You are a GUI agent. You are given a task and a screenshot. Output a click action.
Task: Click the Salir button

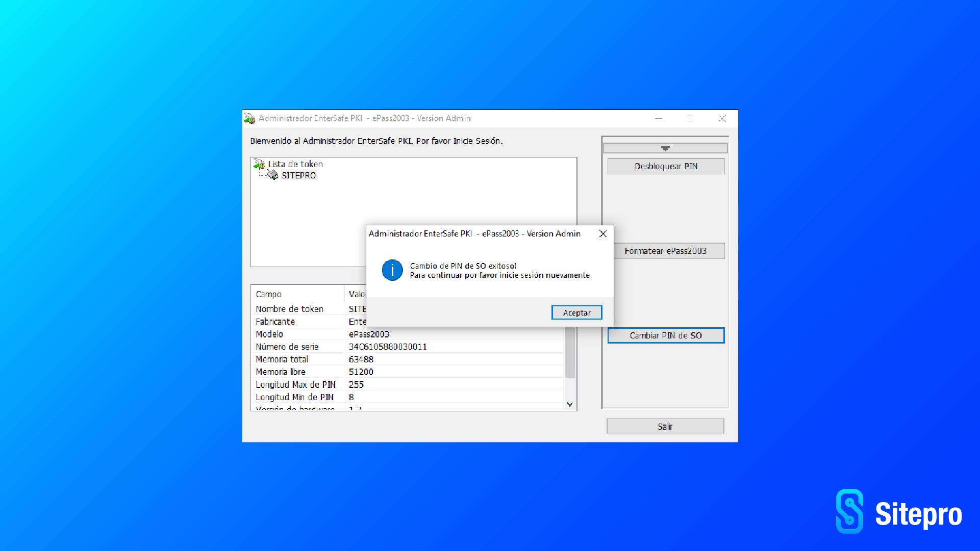665,427
